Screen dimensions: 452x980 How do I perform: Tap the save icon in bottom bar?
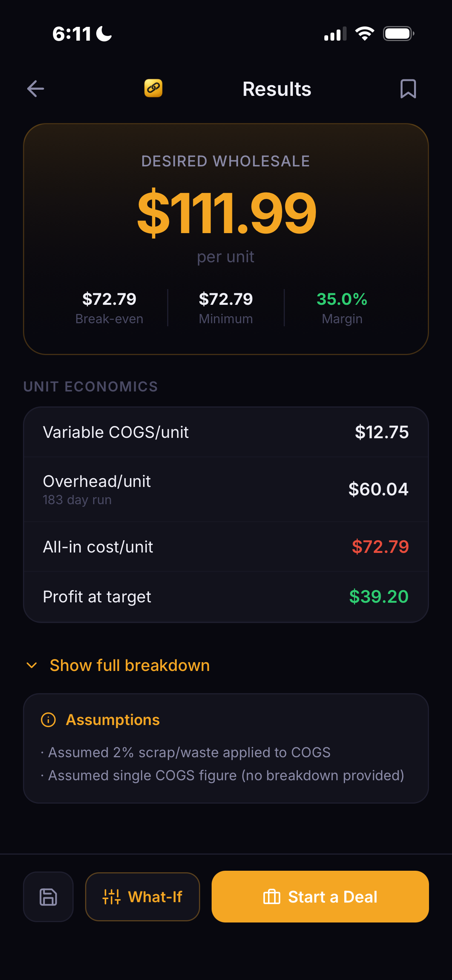pyautogui.click(x=48, y=897)
